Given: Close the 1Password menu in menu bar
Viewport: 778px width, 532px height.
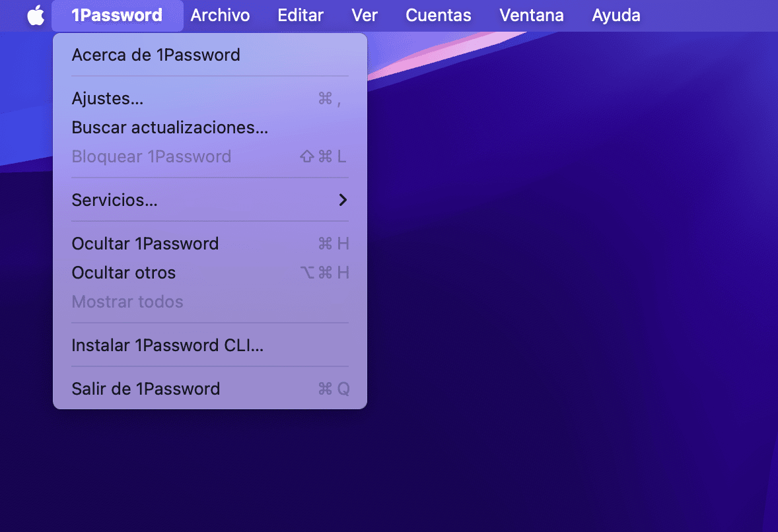Looking at the screenshot, I should 117,15.
